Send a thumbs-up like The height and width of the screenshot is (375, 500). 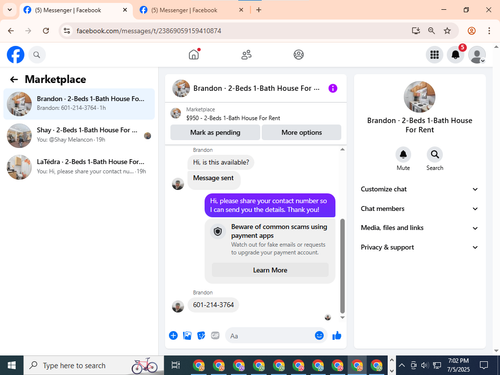pyautogui.click(x=337, y=335)
